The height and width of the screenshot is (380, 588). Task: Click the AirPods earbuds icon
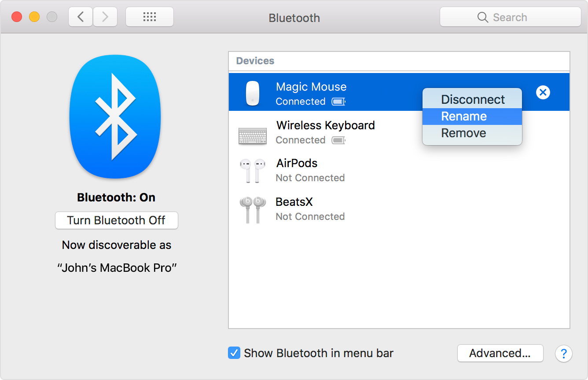coord(253,170)
